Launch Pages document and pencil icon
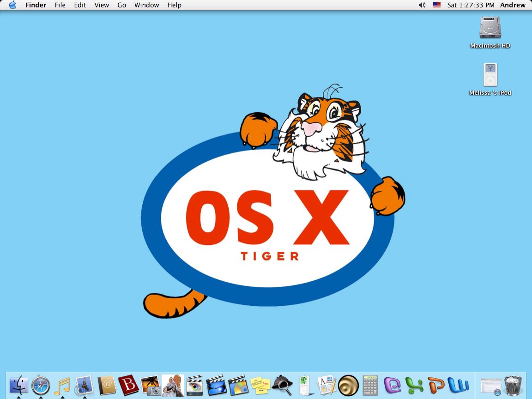 pyautogui.click(x=326, y=386)
